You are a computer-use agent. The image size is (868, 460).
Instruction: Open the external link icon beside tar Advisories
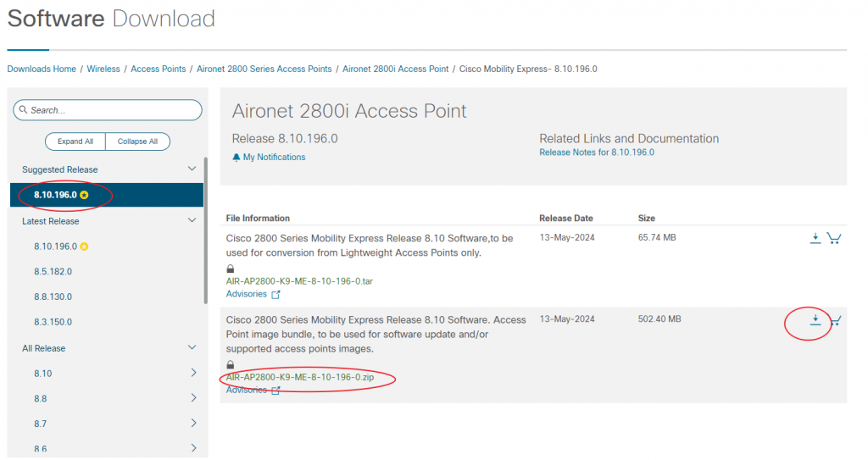(x=275, y=295)
